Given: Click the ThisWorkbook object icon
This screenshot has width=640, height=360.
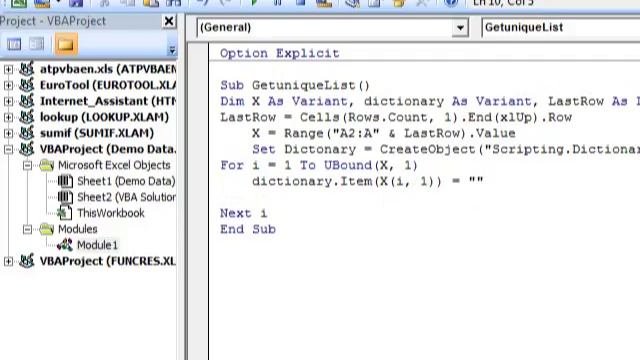Looking at the screenshot, I should [64, 213].
